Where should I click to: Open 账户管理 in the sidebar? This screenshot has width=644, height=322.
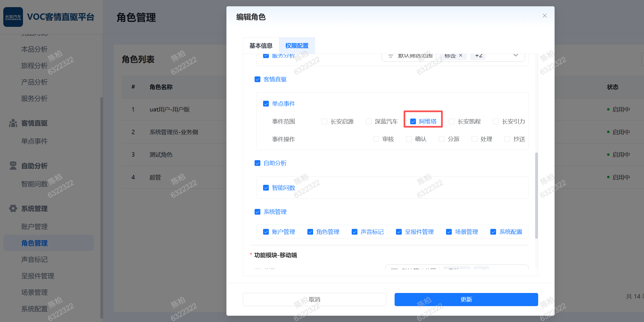pyautogui.click(x=34, y=227)
